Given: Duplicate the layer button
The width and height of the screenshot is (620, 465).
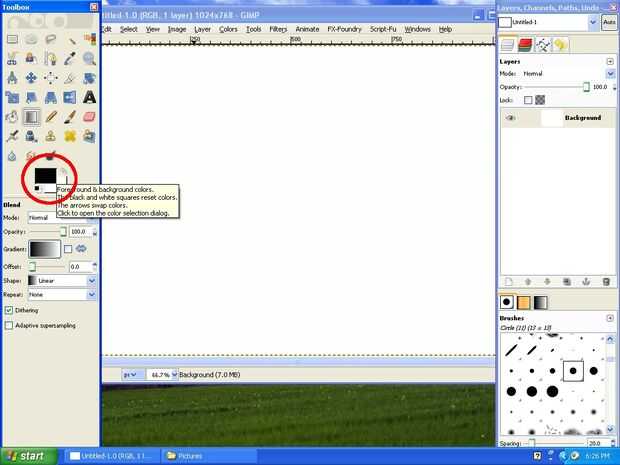Looking at the screenshot, I should pos(567,282).
